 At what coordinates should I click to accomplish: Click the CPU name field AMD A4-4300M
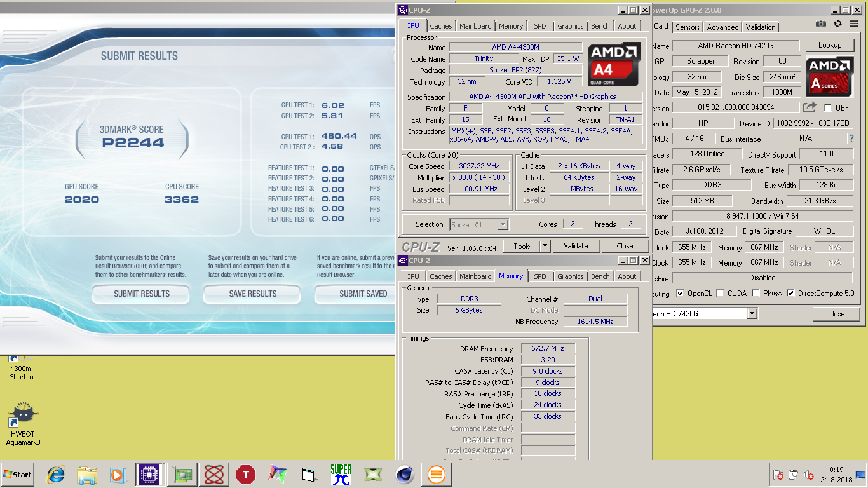click(515, 47)
